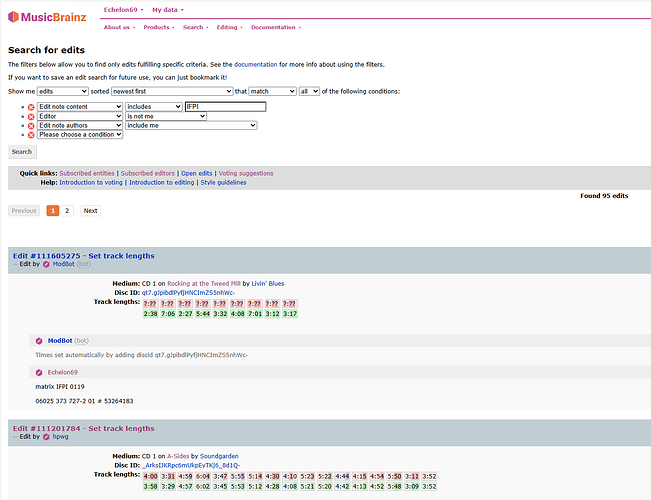Click 'Found 95 edits' text

click(x=604, y=196)
